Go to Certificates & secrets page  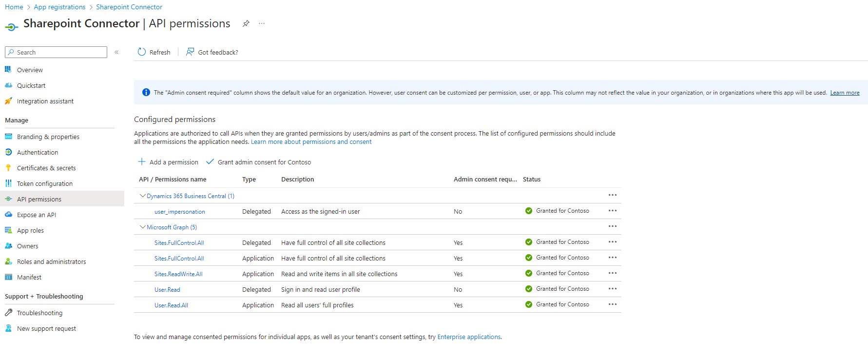pos(46,168)
